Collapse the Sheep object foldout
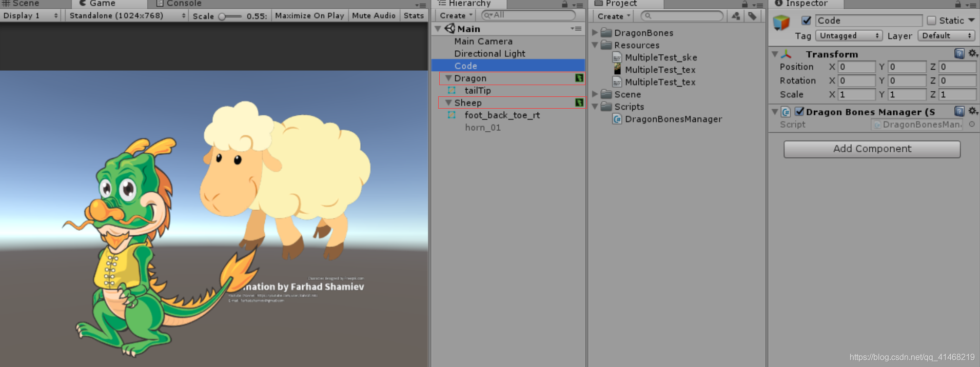Viewport: 980px width, 367px height. tap(448, 103)
